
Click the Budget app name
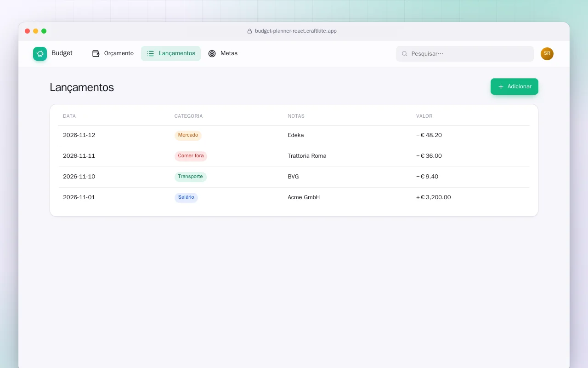pyautogui.click(x=62, y=53)
